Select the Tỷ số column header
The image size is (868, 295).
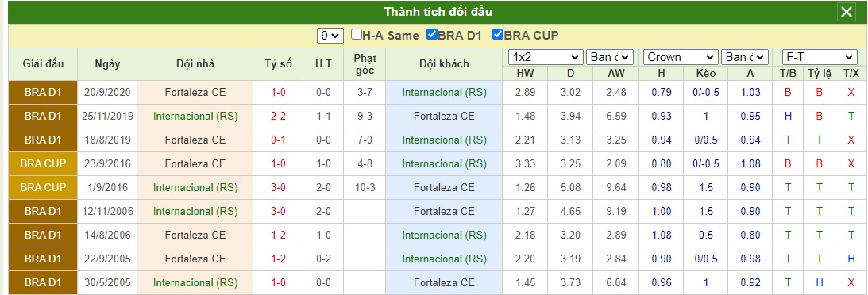[x=279, y=64]
